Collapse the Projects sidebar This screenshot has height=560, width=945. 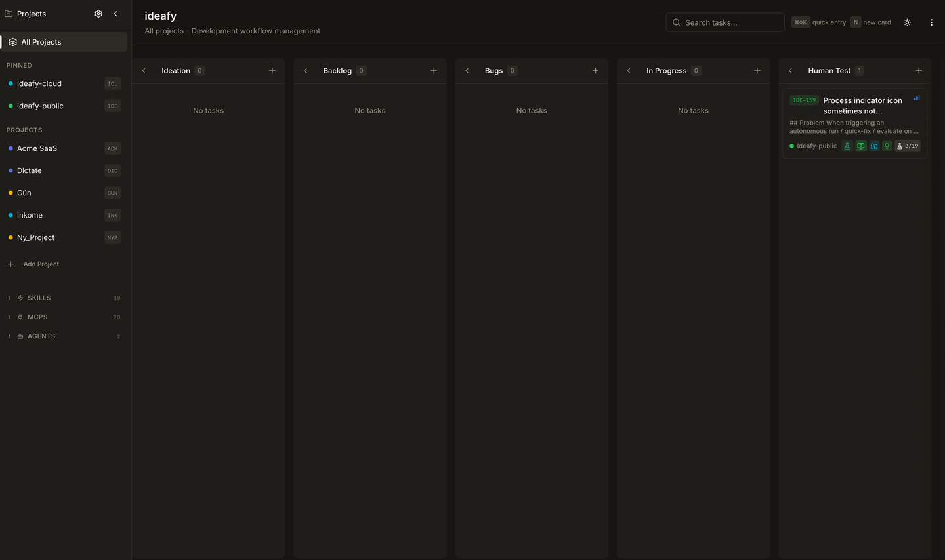115,14
